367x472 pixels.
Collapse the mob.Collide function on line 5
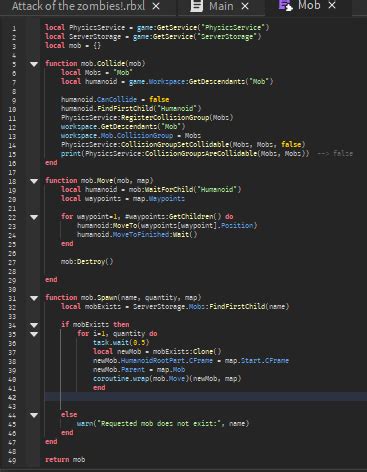(x=34, y=64)
